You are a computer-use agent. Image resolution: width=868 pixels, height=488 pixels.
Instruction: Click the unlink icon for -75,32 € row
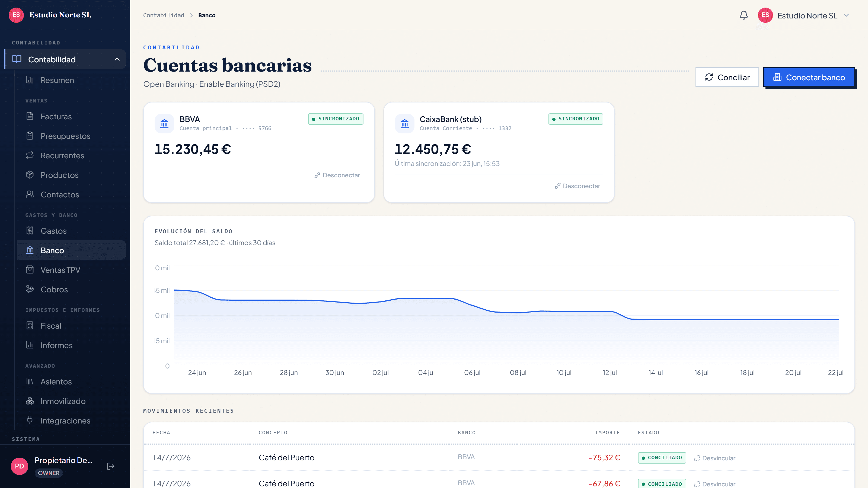coord(697,458)
